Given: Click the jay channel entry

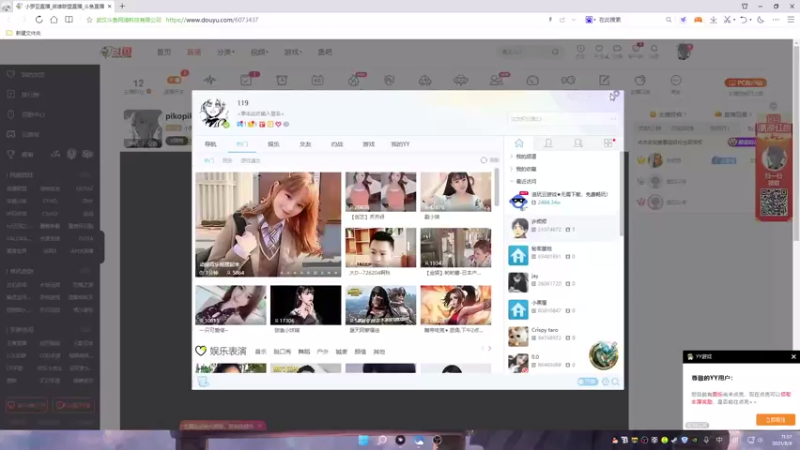Looking at the screenshot, I should 562,282.
